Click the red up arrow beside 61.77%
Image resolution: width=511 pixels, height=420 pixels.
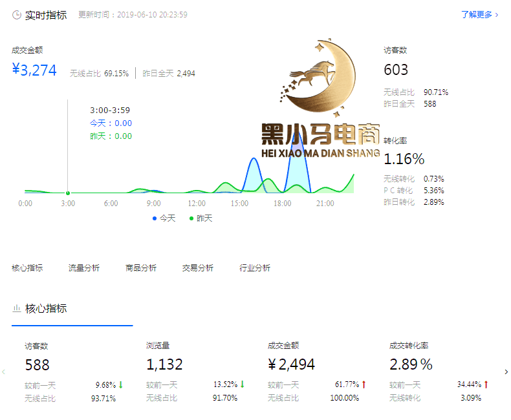click(364, 384)
